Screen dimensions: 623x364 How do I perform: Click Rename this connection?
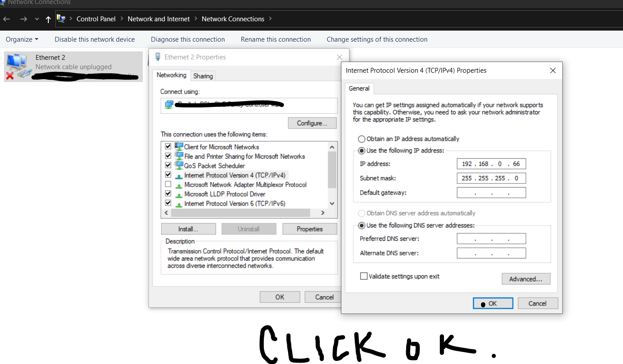pyautogui.click(x=276, y=39)
